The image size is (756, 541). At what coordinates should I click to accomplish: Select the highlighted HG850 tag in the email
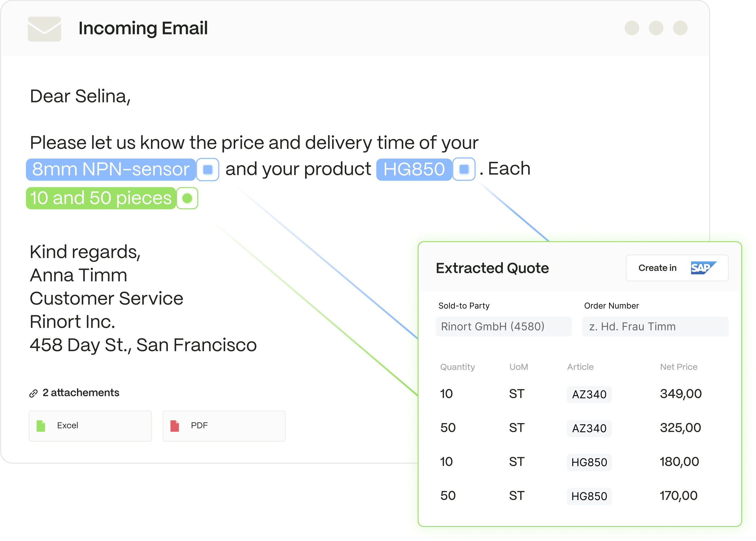[414, 170]
